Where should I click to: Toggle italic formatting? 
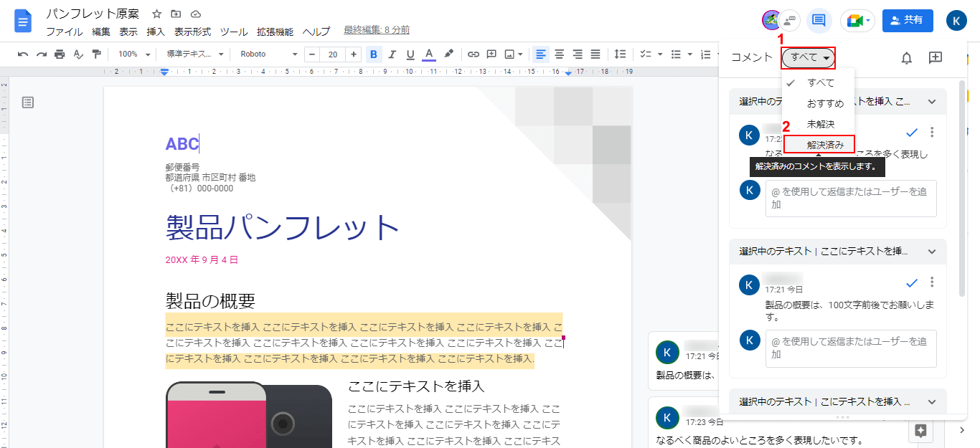392,54
